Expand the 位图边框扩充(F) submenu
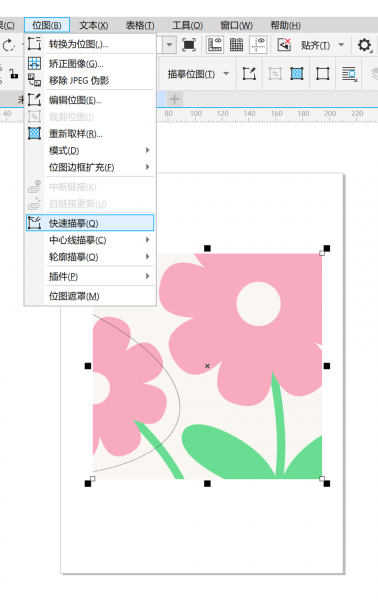Viewport: 378px width, 600px height. coord(90,167)
